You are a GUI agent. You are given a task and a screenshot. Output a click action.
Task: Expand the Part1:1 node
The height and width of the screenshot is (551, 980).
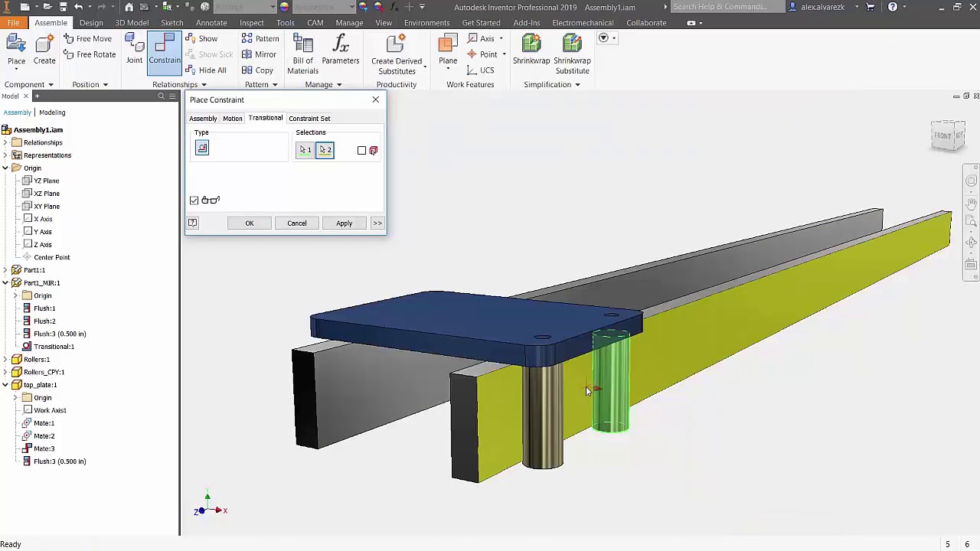coord(5,270)
